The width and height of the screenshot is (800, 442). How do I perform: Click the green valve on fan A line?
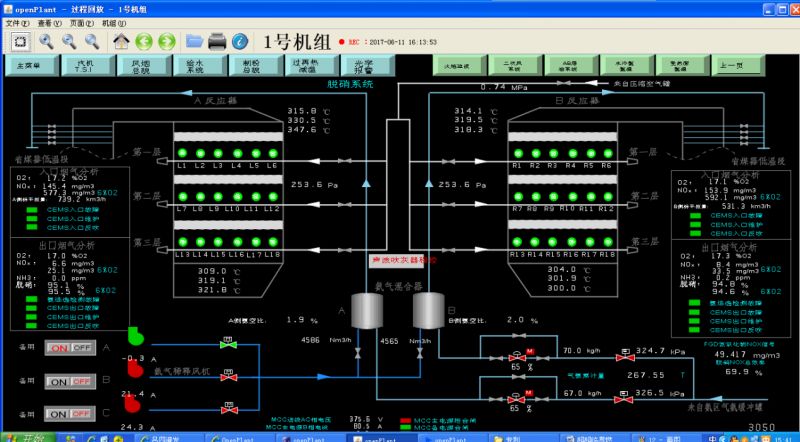[x=229, y=343]
